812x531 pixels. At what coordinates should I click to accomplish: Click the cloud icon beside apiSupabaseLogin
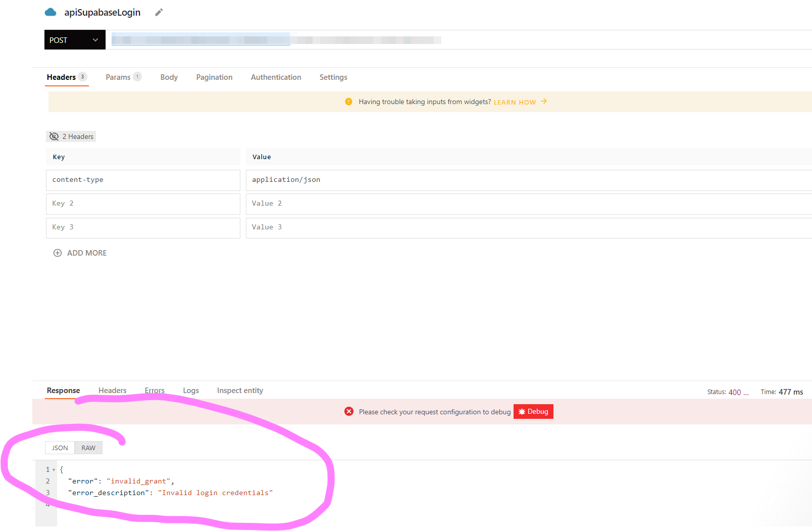50,12
